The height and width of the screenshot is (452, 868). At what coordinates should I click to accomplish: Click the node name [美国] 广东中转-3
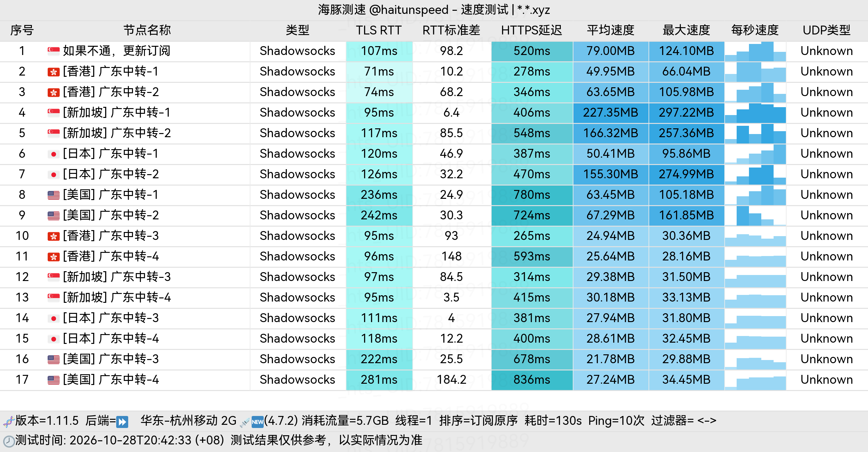click(111, 359)
